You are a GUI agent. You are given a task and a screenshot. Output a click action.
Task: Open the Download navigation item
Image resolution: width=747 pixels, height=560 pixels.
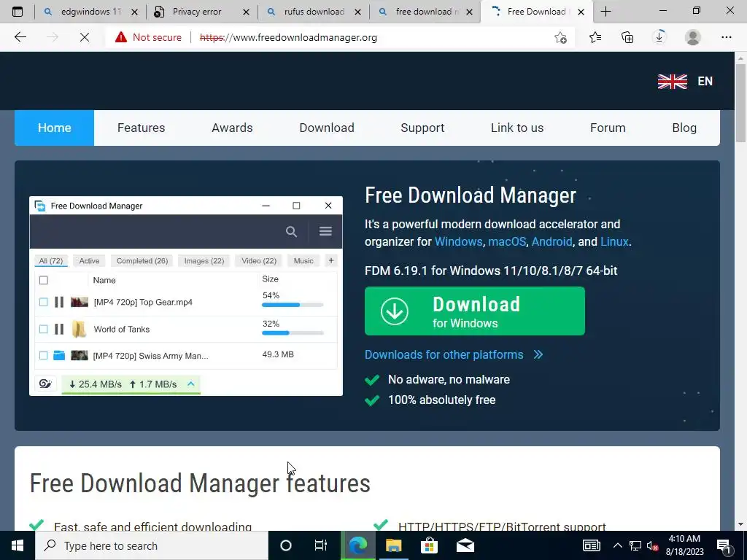click(x=327, y=128)
